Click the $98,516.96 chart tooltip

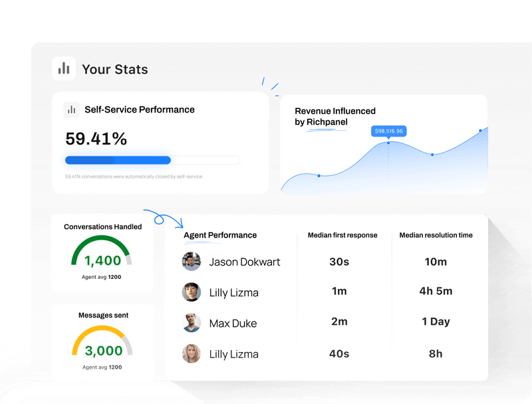(389, 131)
